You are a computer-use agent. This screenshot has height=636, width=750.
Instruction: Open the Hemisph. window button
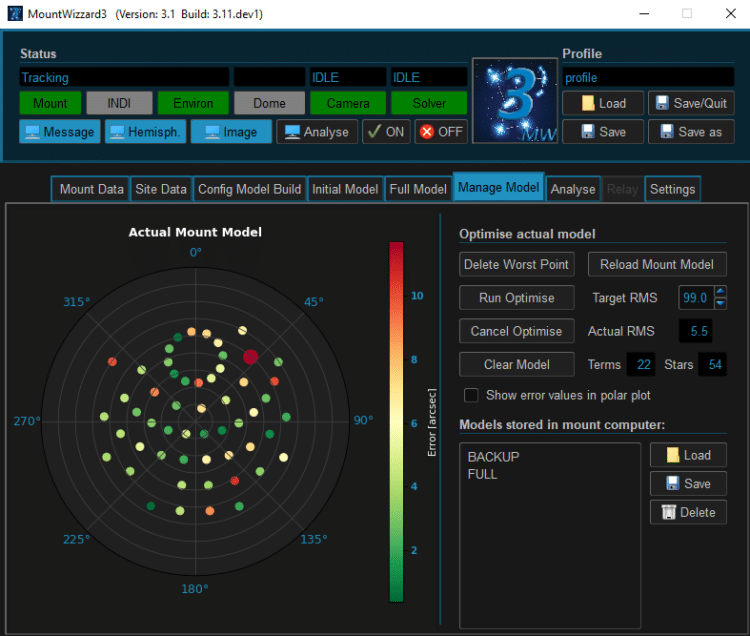(x=145, y=132)
